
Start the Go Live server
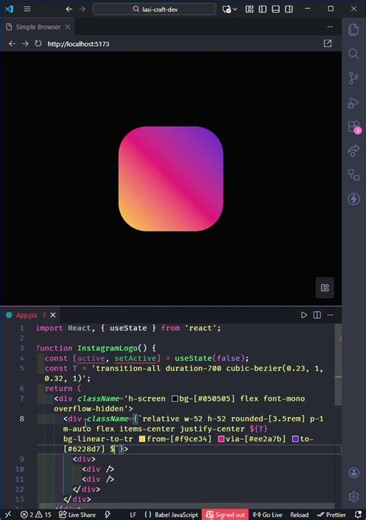[267, 515]
